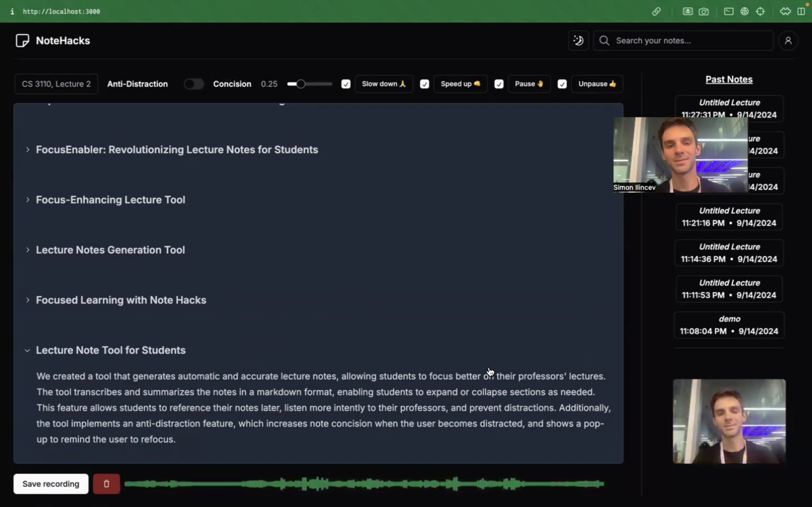The width and height of the screenshot is (812, 507).
Task: Click the split-panel icon at top right
Action: coord(801,11)
